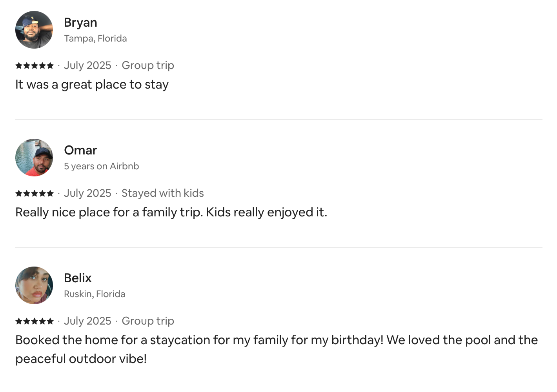Click Omar's review text about the family trip

[x=171, y=212]
